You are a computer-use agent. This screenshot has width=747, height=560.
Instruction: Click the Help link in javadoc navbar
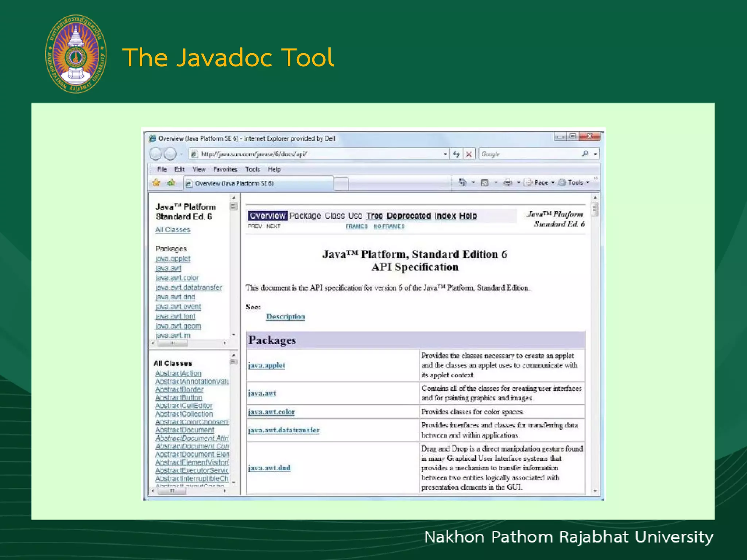[468, 216]
